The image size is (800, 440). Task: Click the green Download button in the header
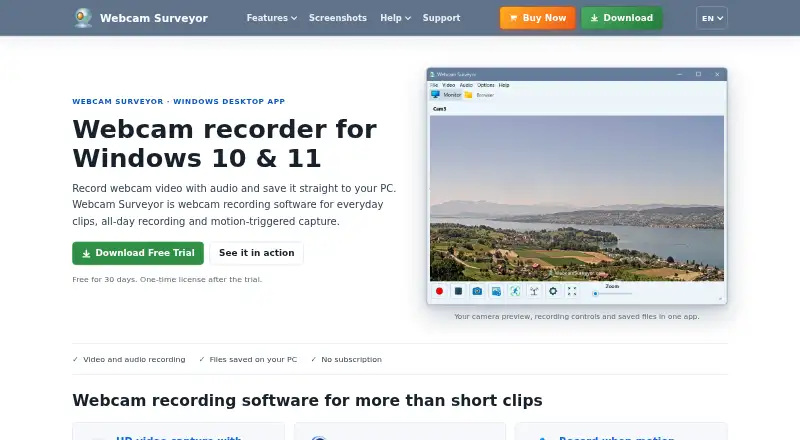[x=621, y=18]
